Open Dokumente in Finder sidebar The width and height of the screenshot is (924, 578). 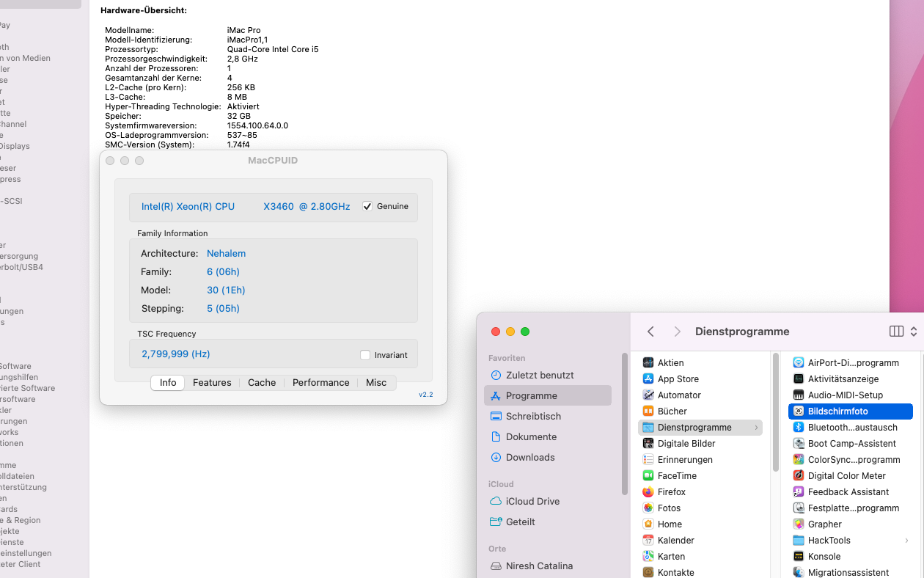click(x=547, y=436)
